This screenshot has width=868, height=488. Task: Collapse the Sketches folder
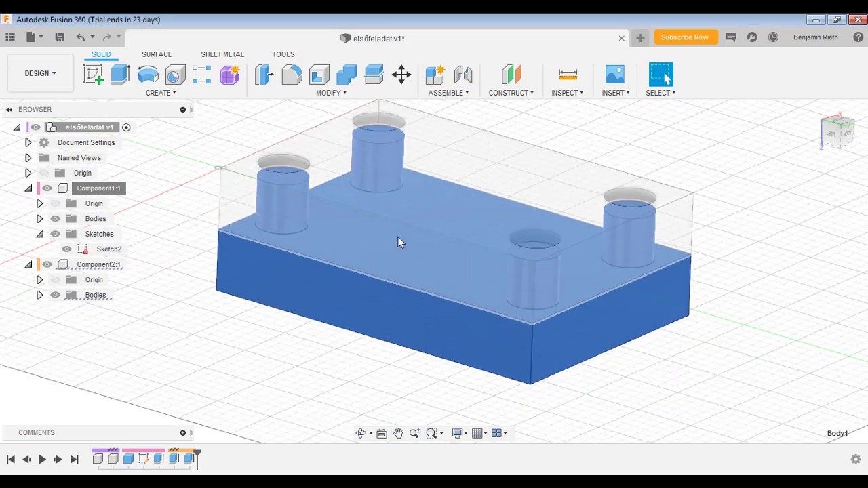[x=39, y=234]
